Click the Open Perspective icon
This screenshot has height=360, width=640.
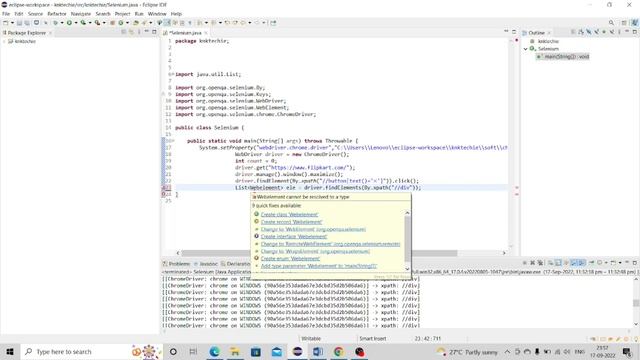(x=624, y=22)
